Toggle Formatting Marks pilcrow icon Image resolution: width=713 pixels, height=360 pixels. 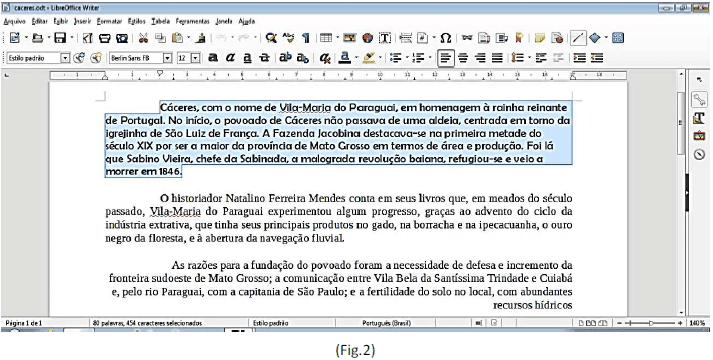tap(306, 38)
